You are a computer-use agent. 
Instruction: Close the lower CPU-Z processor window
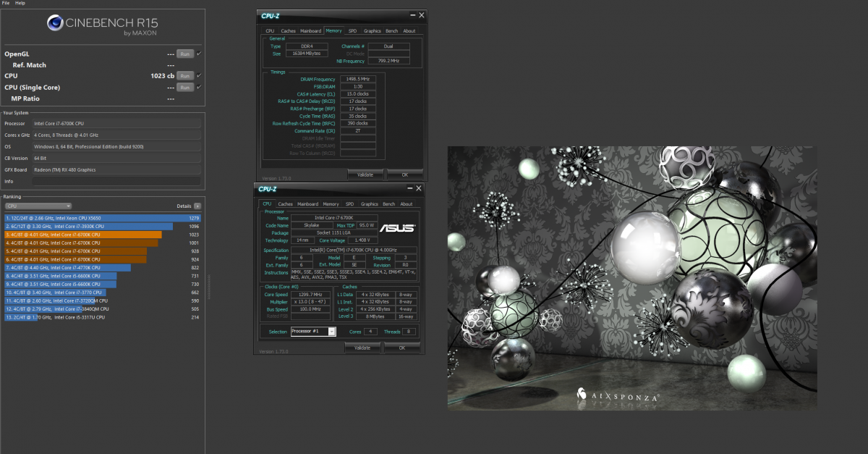click(x=419, y=188)
